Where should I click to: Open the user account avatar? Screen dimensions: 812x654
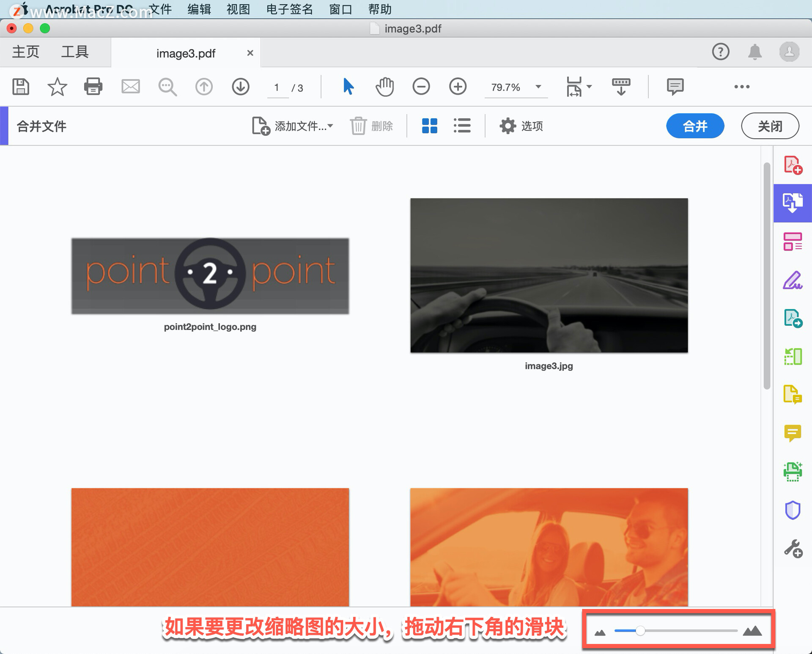click(789, 52)
